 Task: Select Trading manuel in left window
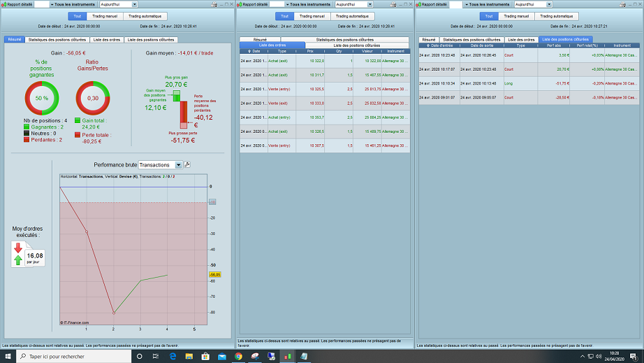point(105,17)
